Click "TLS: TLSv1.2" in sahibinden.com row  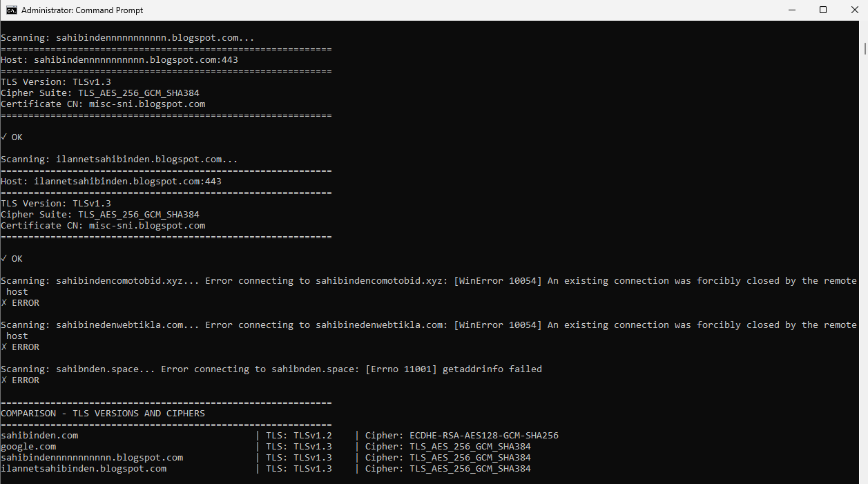pos(299,436)
